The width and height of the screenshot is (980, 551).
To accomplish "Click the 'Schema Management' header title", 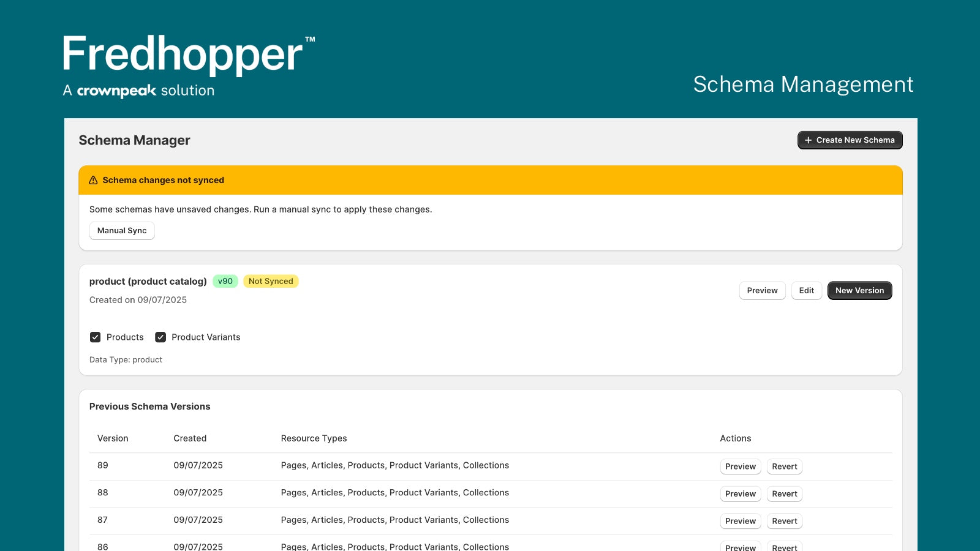I will 803,84.
